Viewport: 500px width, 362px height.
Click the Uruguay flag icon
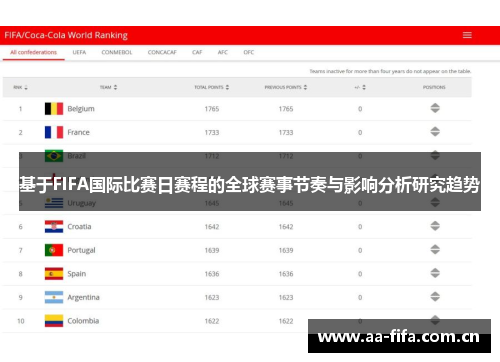(x=54, y=203)
